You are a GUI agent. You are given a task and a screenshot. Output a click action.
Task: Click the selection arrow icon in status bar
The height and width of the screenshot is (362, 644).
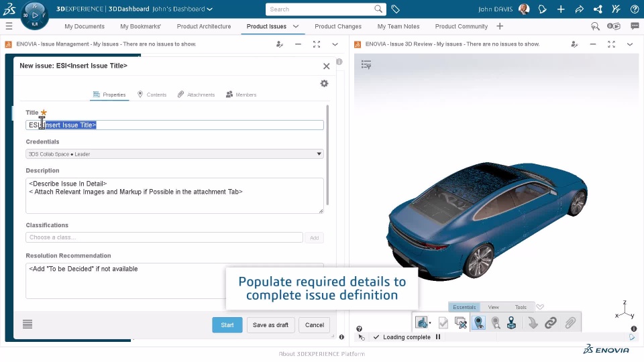pyautogui.click(x=362, y=337)
